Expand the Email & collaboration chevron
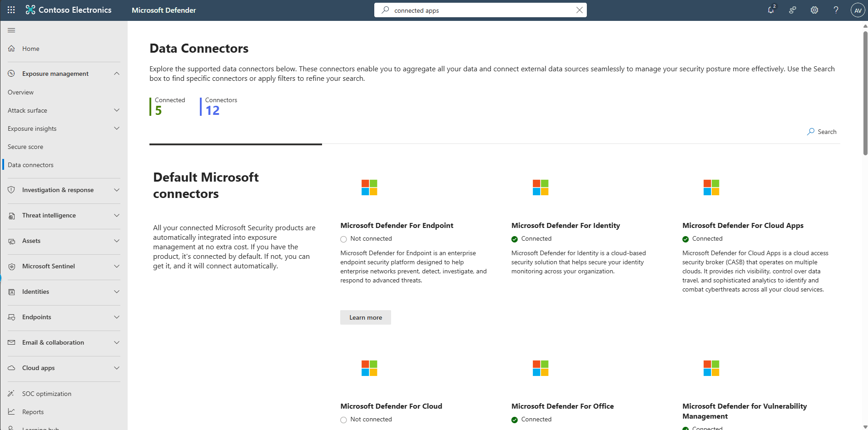868x430 pixels. pyautogui.click(x=117, y=342)
